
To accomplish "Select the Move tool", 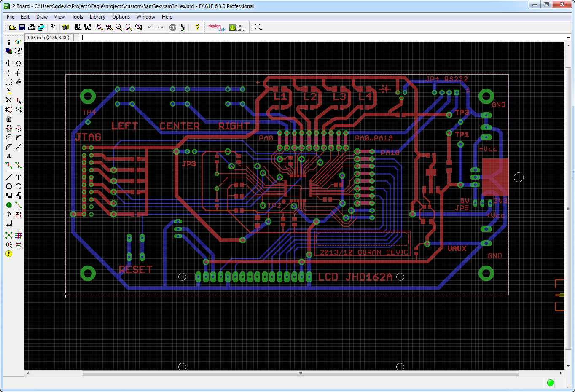I will pyautogui.click(x=8, y=63).
